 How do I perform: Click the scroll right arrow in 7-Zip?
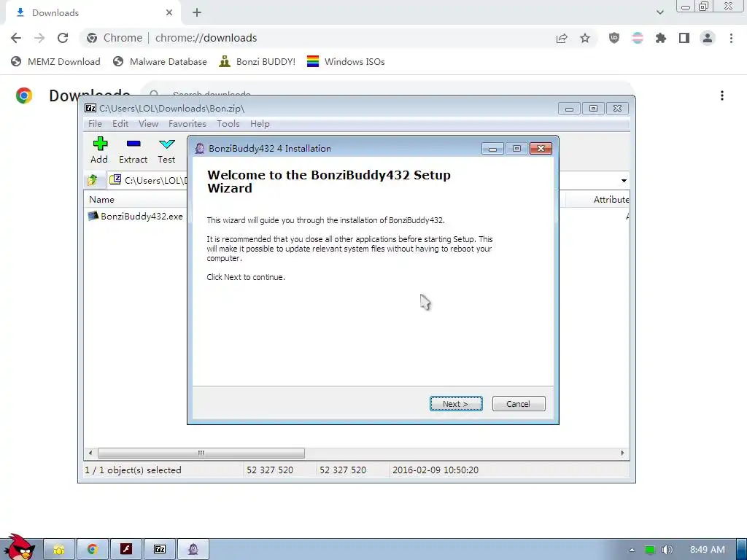(623, 453)
